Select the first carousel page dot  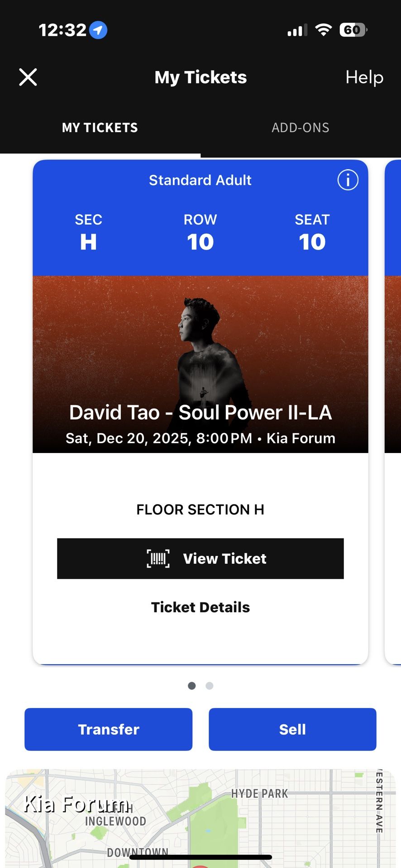[191, 686]
